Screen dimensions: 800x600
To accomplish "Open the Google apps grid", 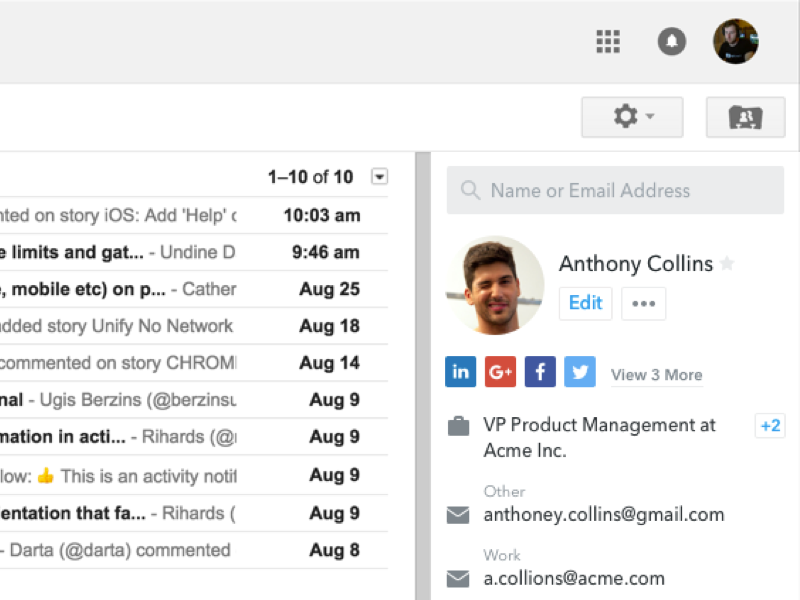I will (x=608, y=41).
